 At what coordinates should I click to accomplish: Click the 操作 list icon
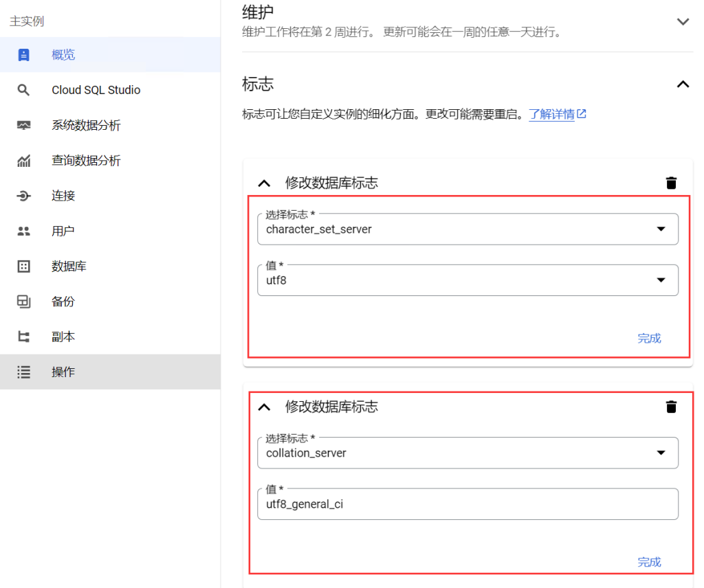point(24,372)
